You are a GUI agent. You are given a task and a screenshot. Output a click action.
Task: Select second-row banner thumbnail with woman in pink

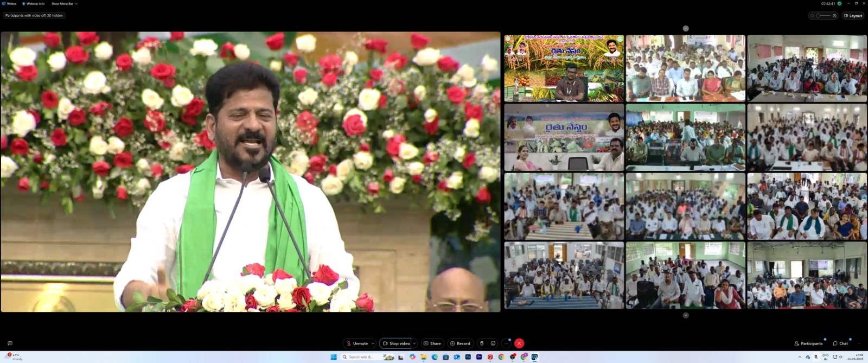pos(564,137)
